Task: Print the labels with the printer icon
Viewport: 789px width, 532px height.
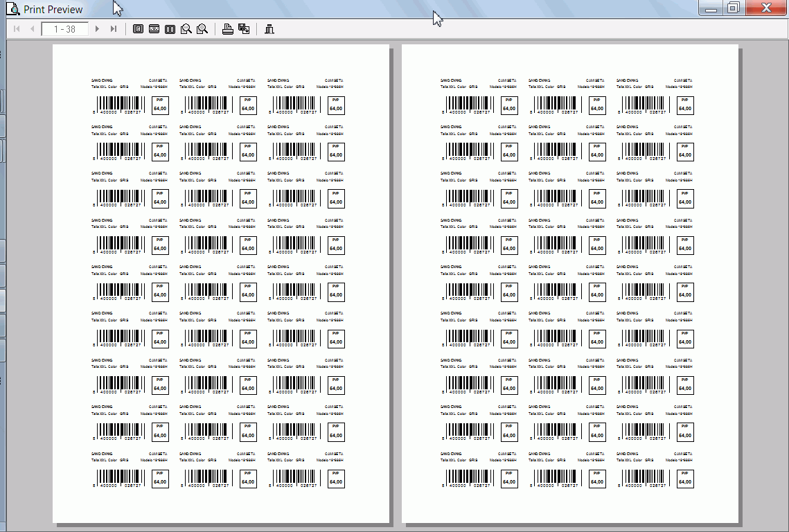Action: pyautogui.click(x=227, y=29)
